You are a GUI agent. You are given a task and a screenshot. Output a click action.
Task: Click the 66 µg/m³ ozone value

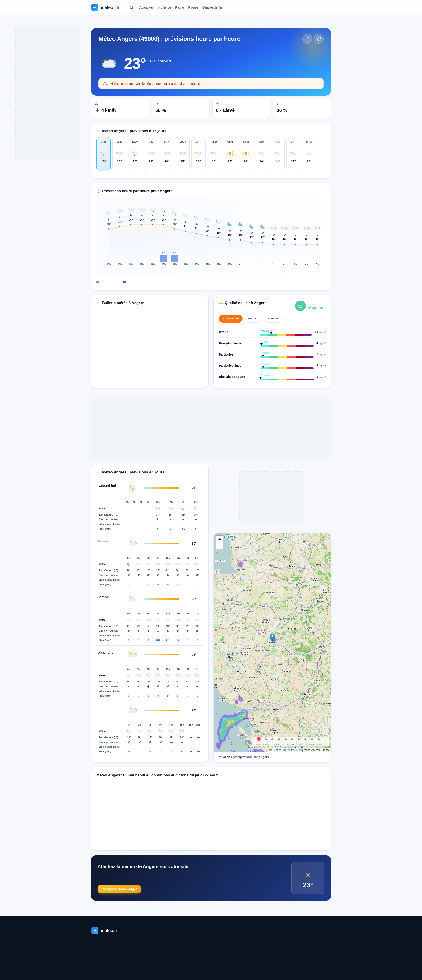click(320, 332)
